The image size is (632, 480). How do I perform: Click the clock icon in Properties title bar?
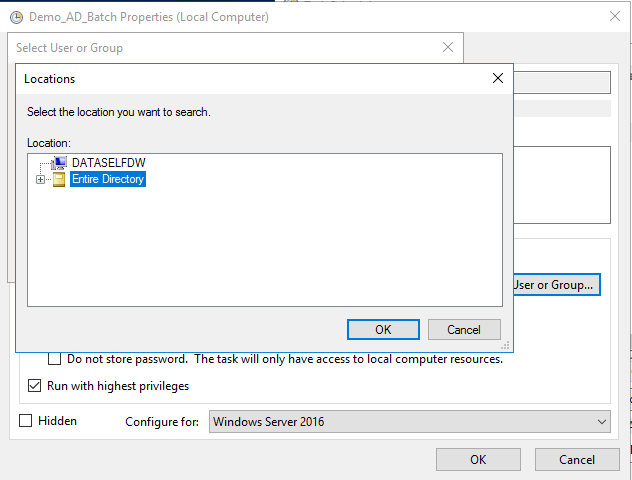[16, 17]
